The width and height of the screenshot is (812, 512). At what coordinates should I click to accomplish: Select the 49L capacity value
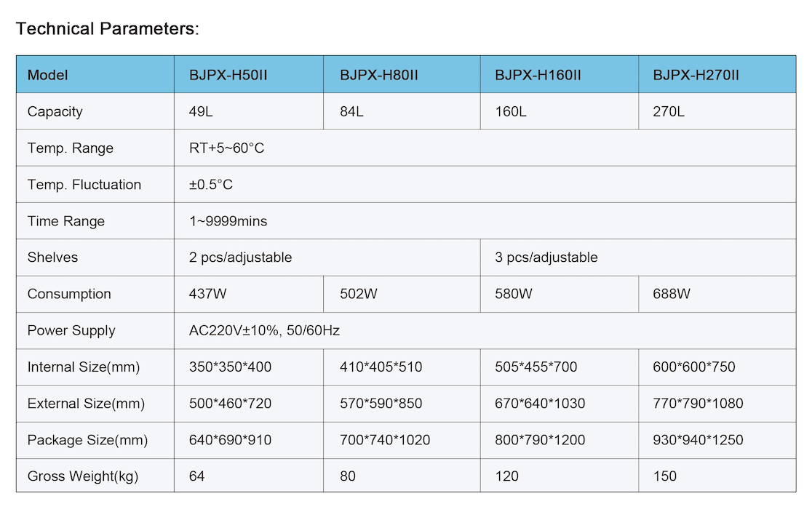(202, 111)
